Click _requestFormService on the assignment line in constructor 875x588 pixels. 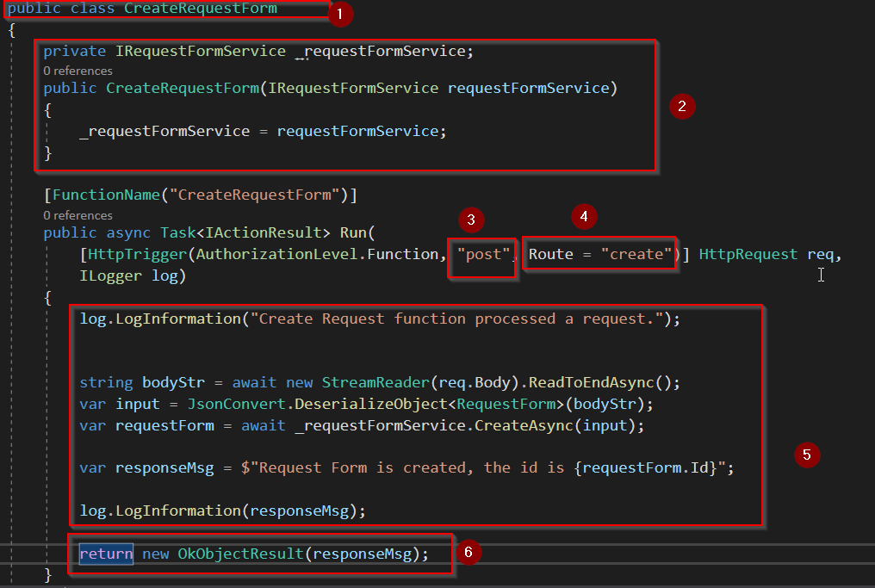164,131
